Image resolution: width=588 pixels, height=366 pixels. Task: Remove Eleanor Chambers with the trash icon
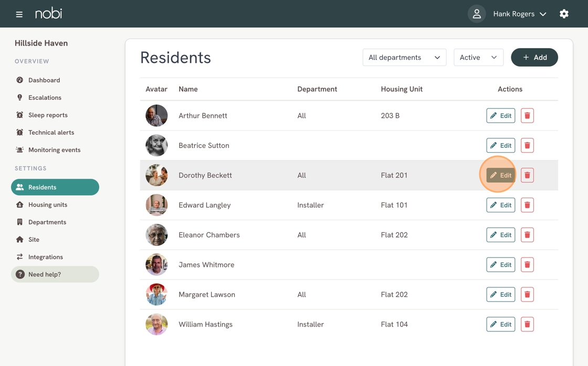click(x=527, y=235)
